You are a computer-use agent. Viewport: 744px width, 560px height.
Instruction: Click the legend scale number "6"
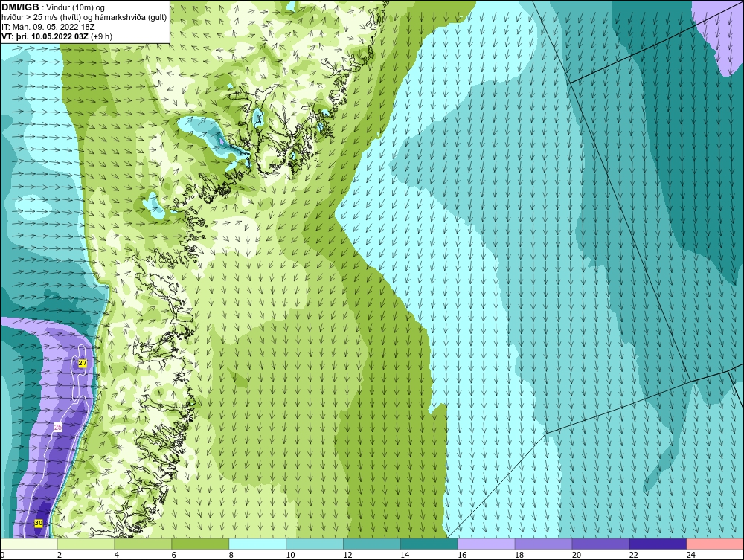click(173, 555)
